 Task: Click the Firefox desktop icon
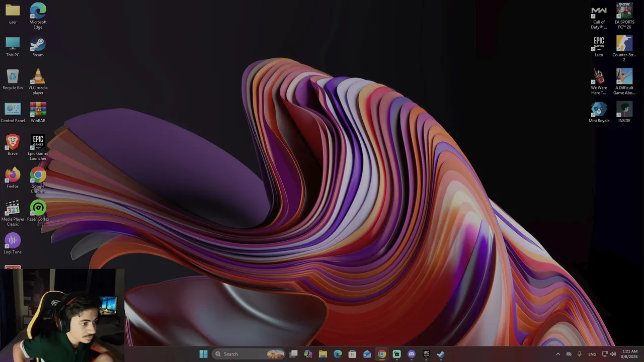coord(13,178)
